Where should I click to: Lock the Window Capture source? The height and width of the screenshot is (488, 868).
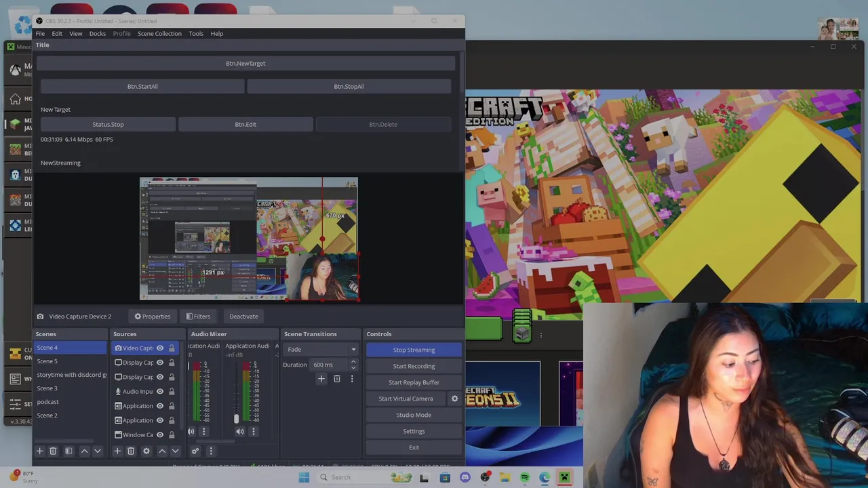[x=172, y=434]
